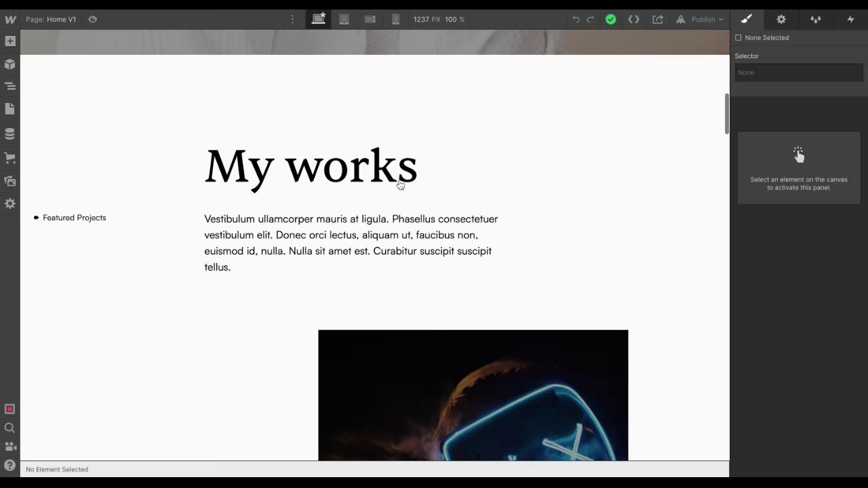The width and height of the screenshot is (868, 488).
Task: Switch to Mobile Landscape breakpoint view
Action: (x=370, y=19)
